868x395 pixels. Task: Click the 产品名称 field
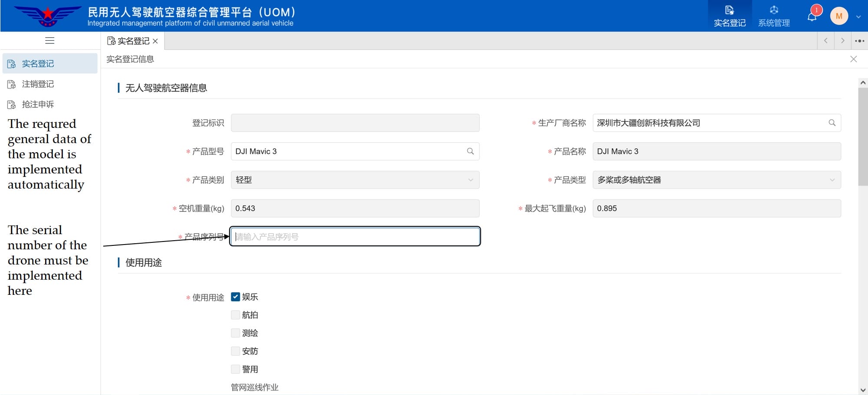point(717,151)
